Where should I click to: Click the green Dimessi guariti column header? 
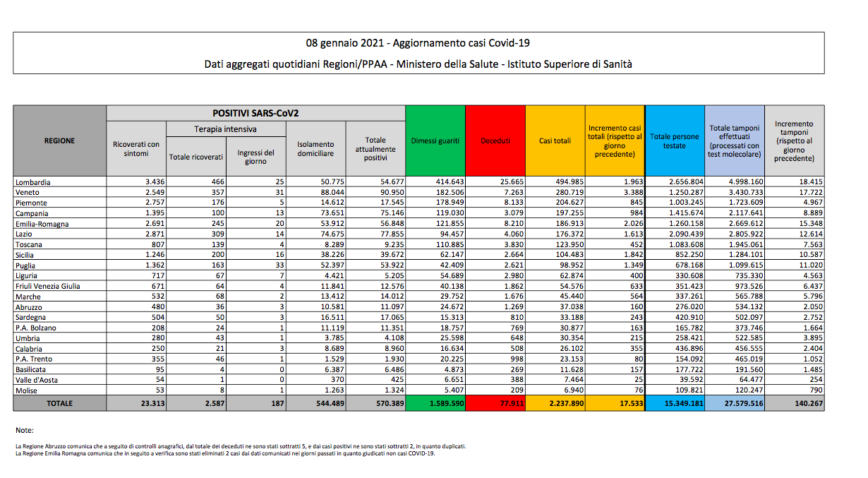[x=435, y=141]
